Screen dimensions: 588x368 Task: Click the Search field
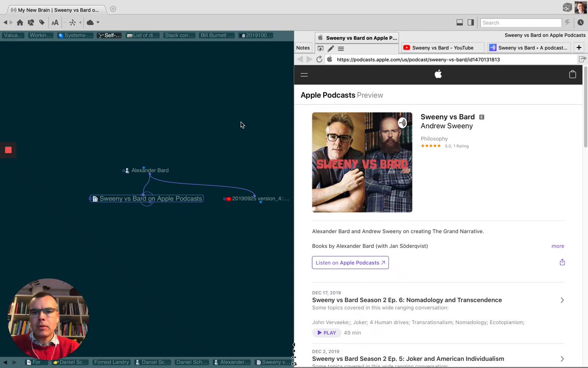click(521, 23)
